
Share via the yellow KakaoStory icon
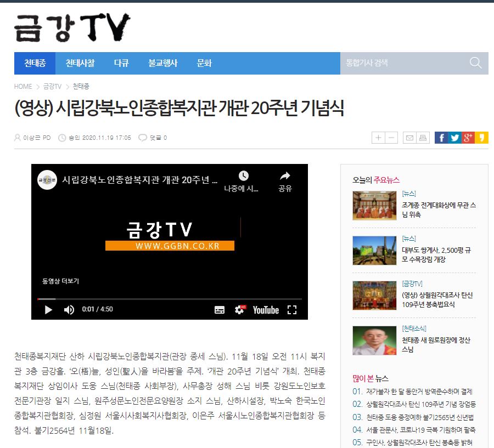pyautogui.click(x=482, y=138)
